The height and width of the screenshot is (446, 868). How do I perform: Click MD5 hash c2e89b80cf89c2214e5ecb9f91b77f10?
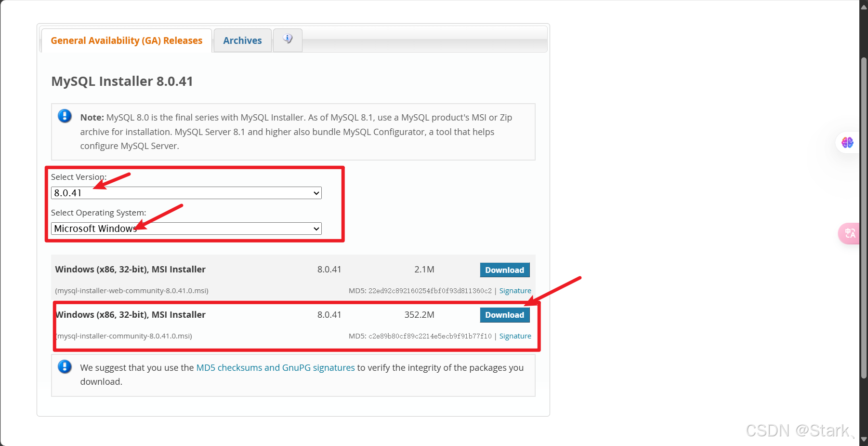[x=430, y=336]
